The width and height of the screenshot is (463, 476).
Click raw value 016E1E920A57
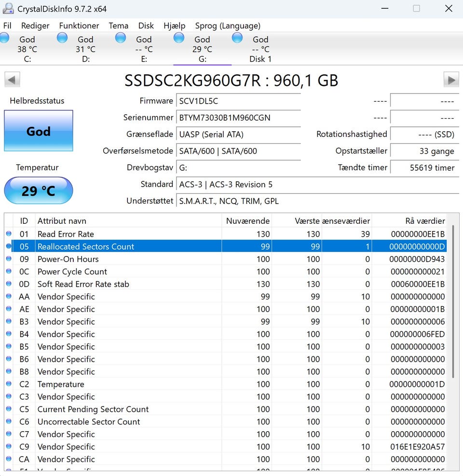point(418,447)
